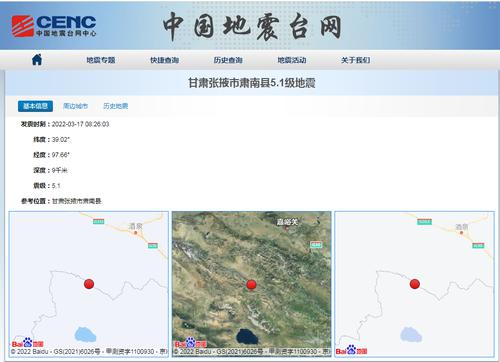This screenshot has width=500, height=362.
Task: Click the 酒泉 city label on left map
Action: coord(136,226)
